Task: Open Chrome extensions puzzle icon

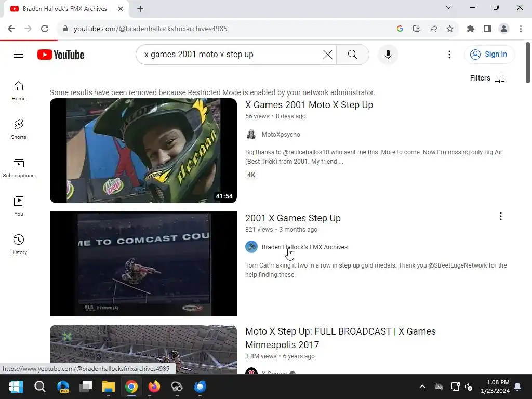Action: (x=470, y=29)
